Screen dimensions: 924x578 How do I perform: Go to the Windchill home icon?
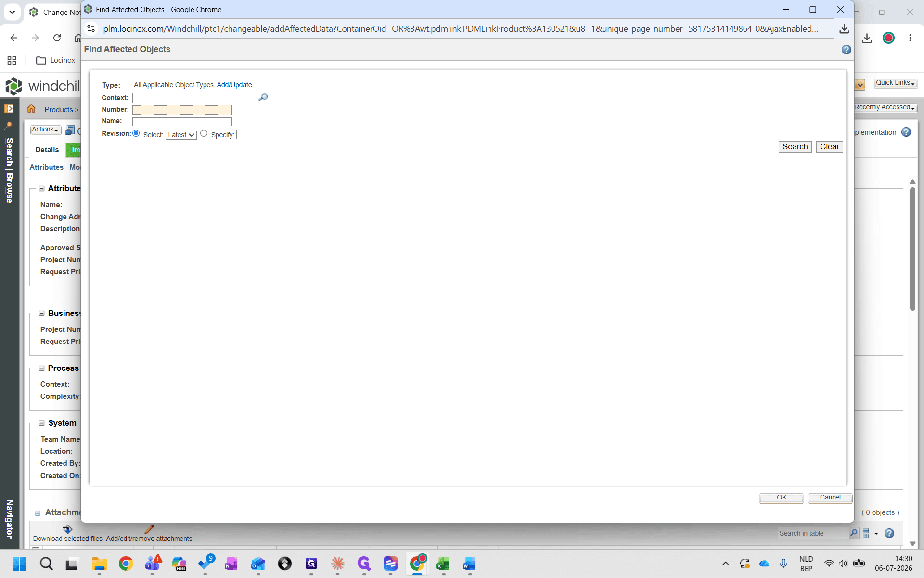pos(31,109)
